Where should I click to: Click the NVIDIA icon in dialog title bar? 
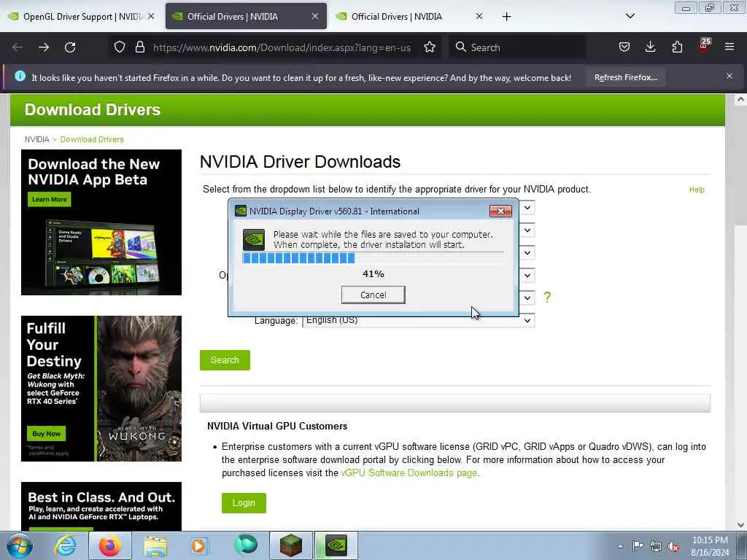point(241,211)
